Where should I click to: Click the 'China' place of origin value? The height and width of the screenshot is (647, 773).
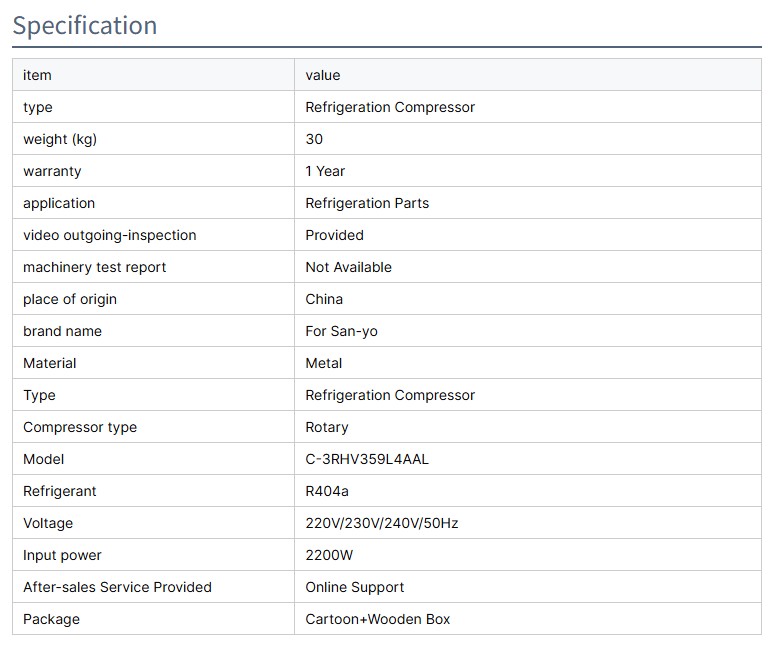coord(324,299)
